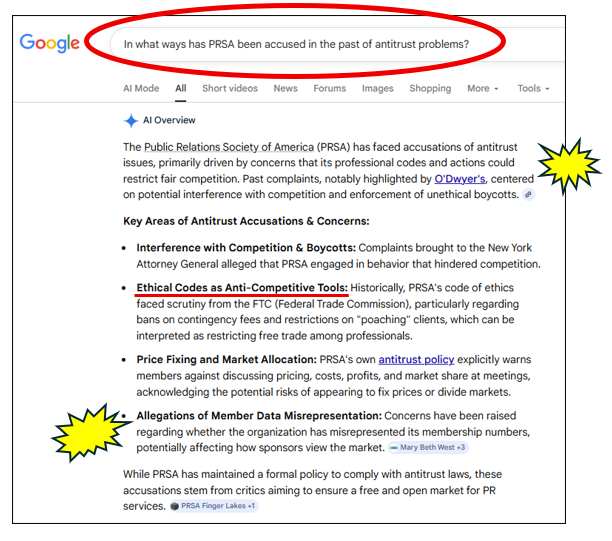Open the Shopping tab

coord(430,89)
